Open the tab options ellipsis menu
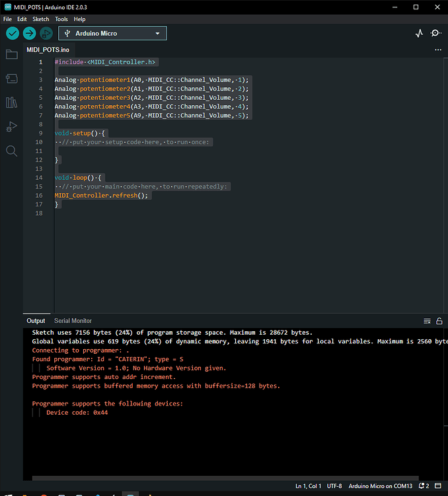The width and height of the screenshot is (448, 496). click(x=437, y=50)
